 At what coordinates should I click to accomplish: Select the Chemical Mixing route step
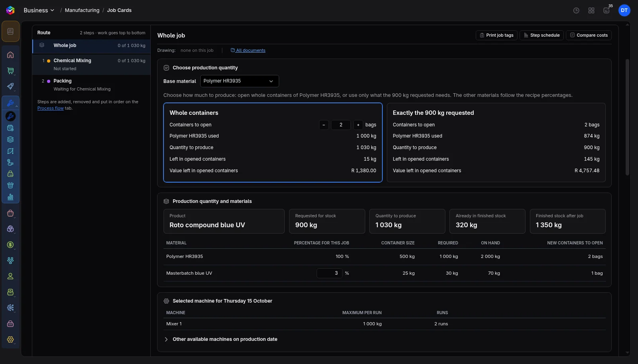(91, 64)
